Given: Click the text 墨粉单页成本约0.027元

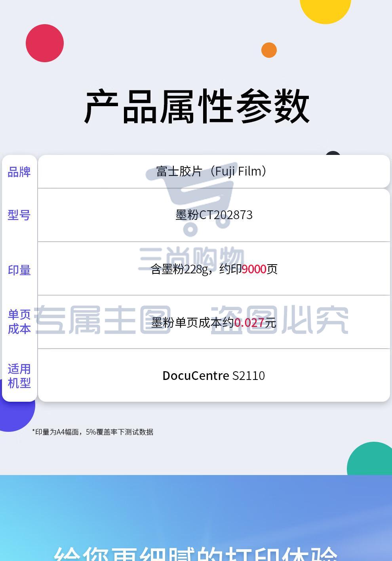Looking at the screenshot, I should pyautogui.click(x=214, y=322).
